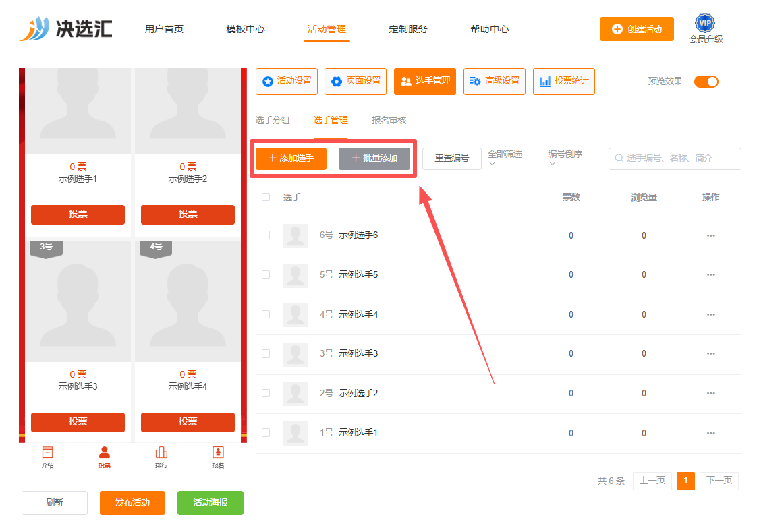This screenshot has width=759, height=532.
Task: Go to 用户首页 in top menu
Action: [x=164, y=29]
